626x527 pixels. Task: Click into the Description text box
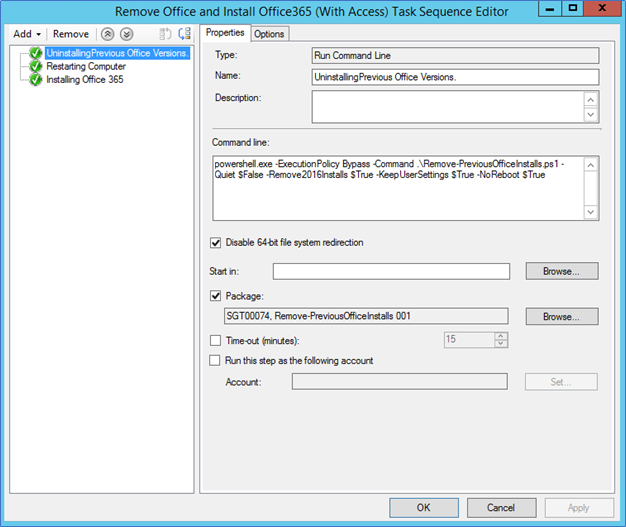pos(448,107)
